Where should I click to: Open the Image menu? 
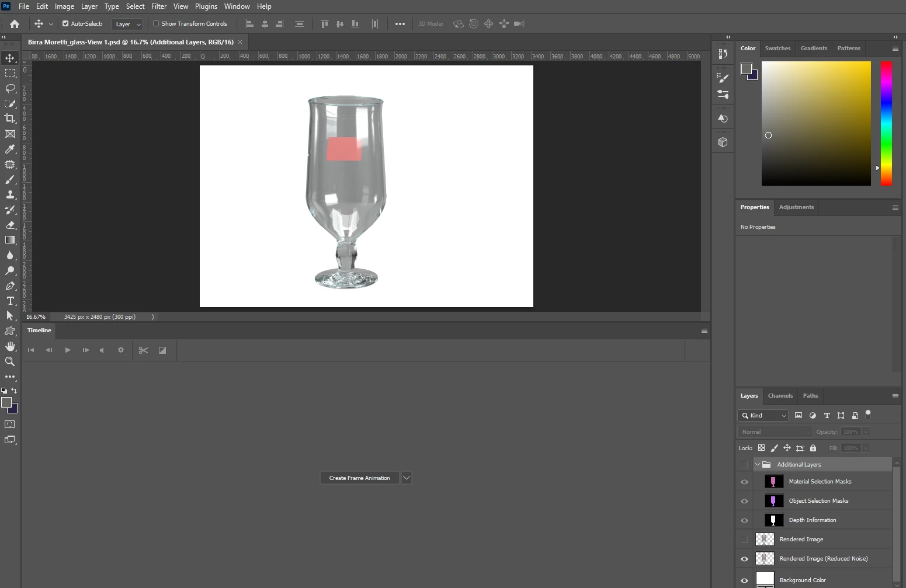pyautogui.click(x=64, y=6)
